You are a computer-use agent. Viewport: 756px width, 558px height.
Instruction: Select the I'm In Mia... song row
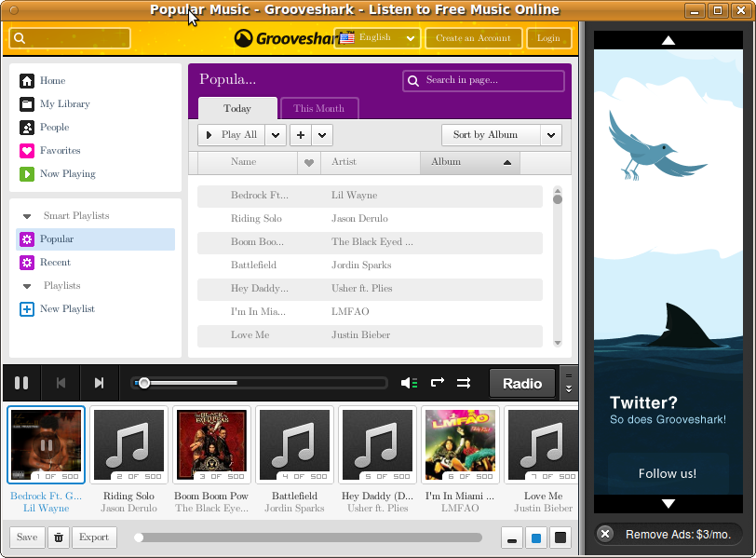point(370,312)
